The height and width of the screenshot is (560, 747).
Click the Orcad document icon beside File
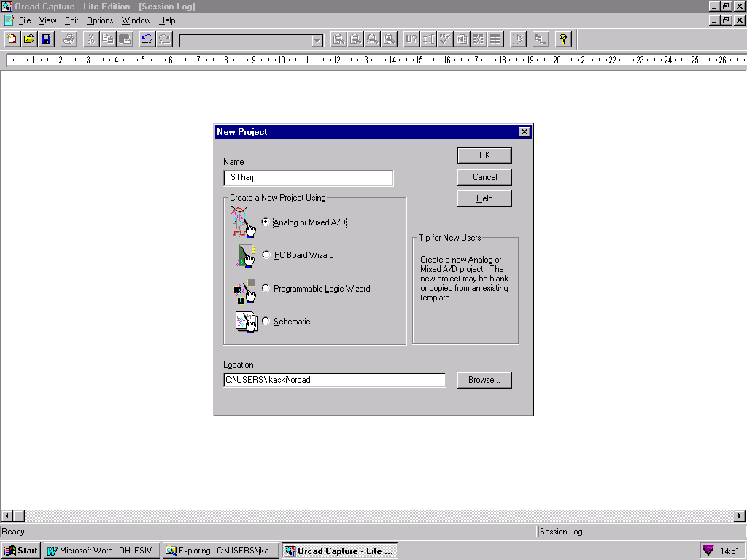tap(9, 20)
